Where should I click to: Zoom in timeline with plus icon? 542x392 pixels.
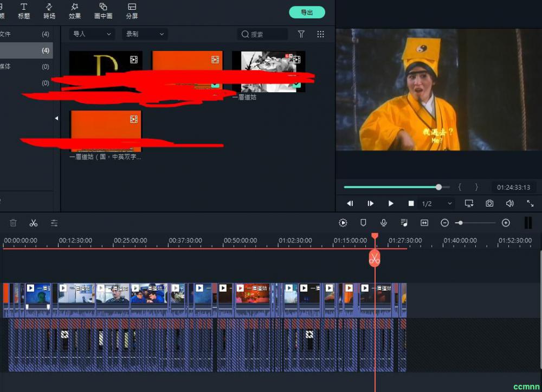pos(506,223)
